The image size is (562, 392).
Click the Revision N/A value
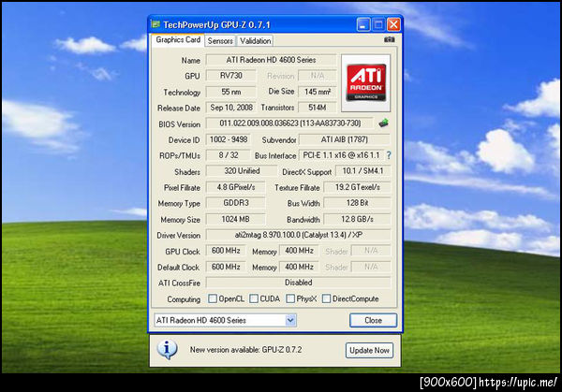[x=318, y=76]
